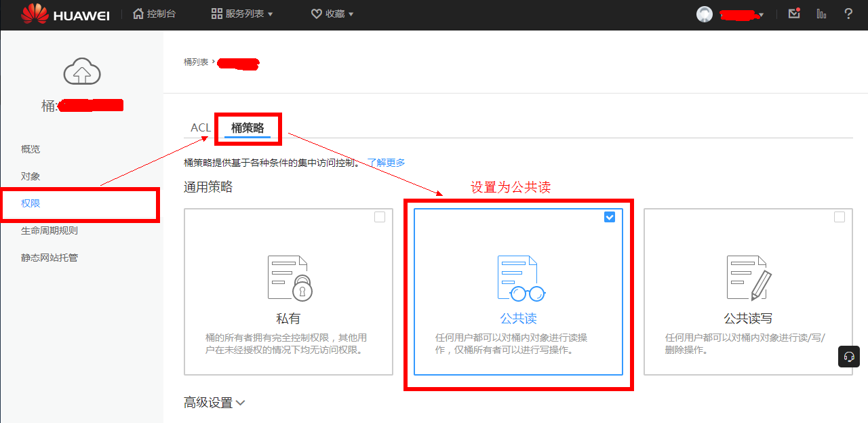Image resolution: width=868 pixels, height=423 pixels.
Task: Open the 控制台 home icon
Action: pos(138,14)
